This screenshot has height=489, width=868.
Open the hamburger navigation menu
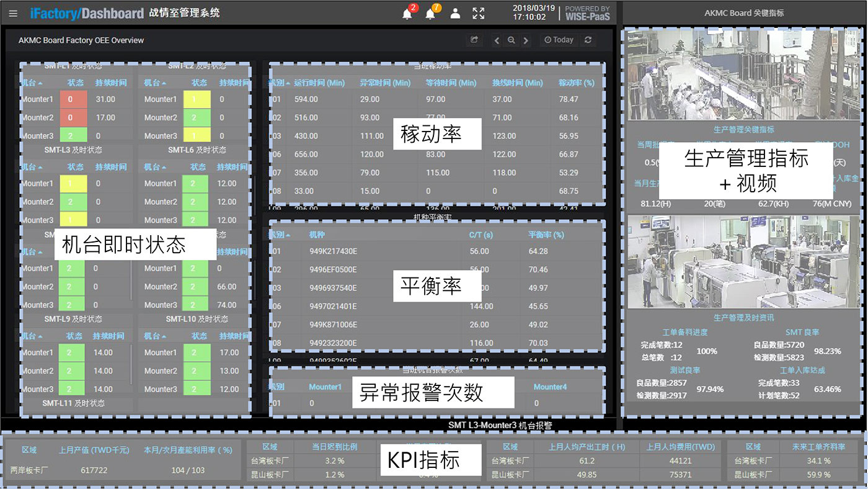[x=13, y=13]
